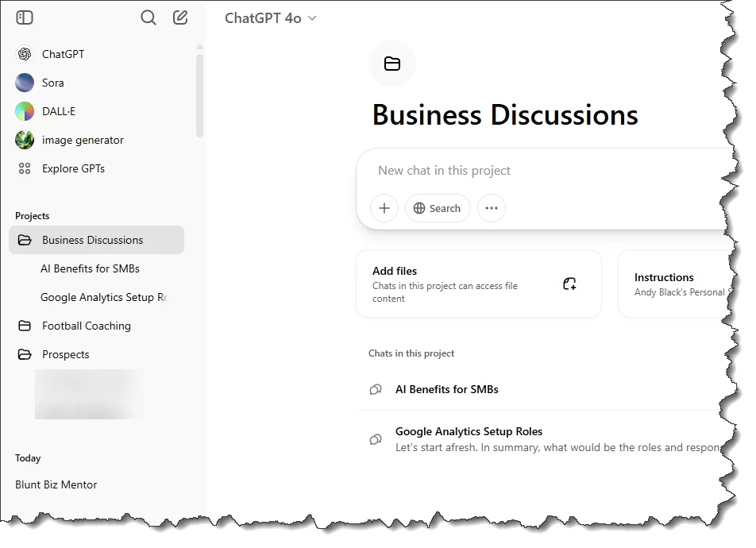Open the search chats magnifier icon
Screen dimensions: 756x548
[148, 17]
